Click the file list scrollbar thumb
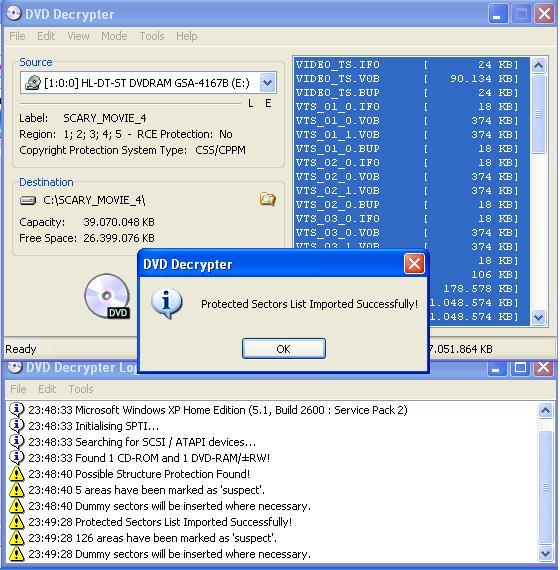This screenshot has height=570, width=560. (538, 114)
